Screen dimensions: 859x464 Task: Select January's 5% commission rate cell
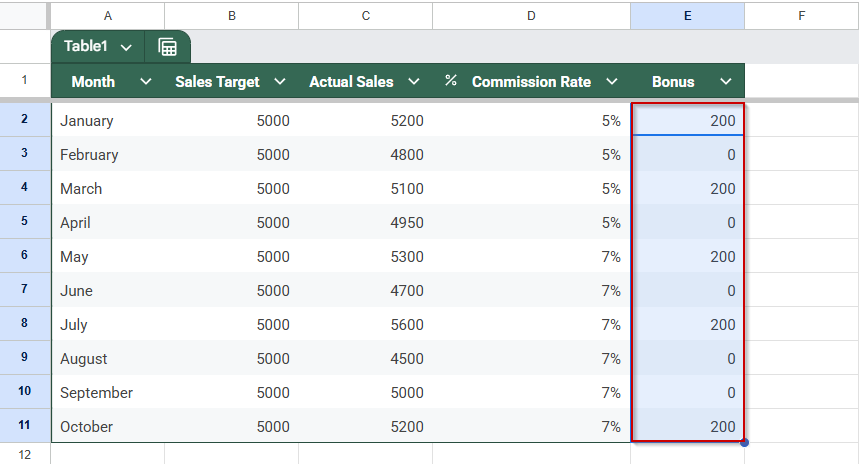pos(531,120)
